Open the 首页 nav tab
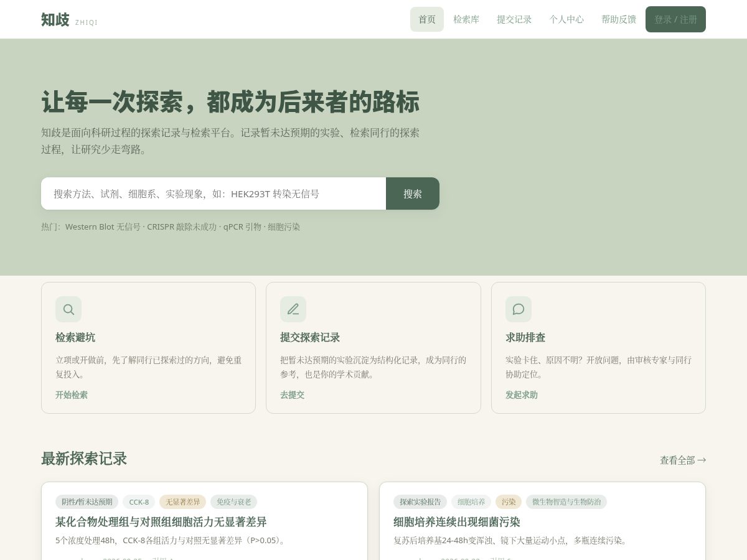The width and height of the screenshot is (747, 560). [x=427, y=19]
